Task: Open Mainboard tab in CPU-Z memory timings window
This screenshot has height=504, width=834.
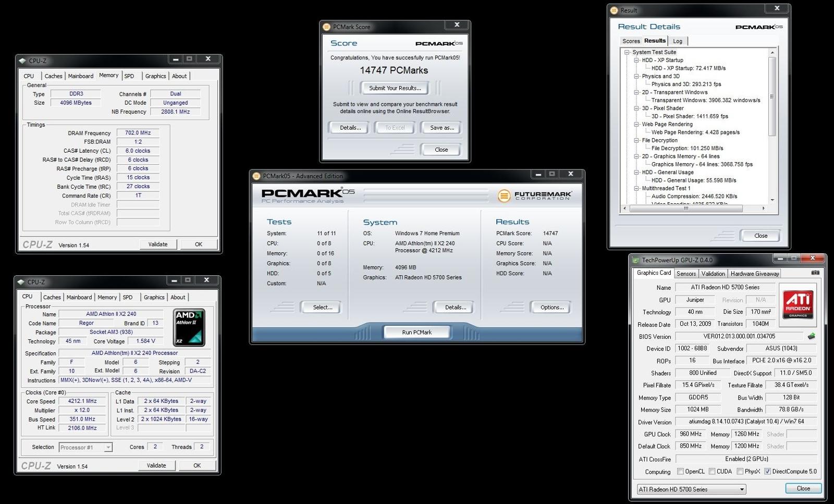Action: pyautogui.click(x=81, y=76)
